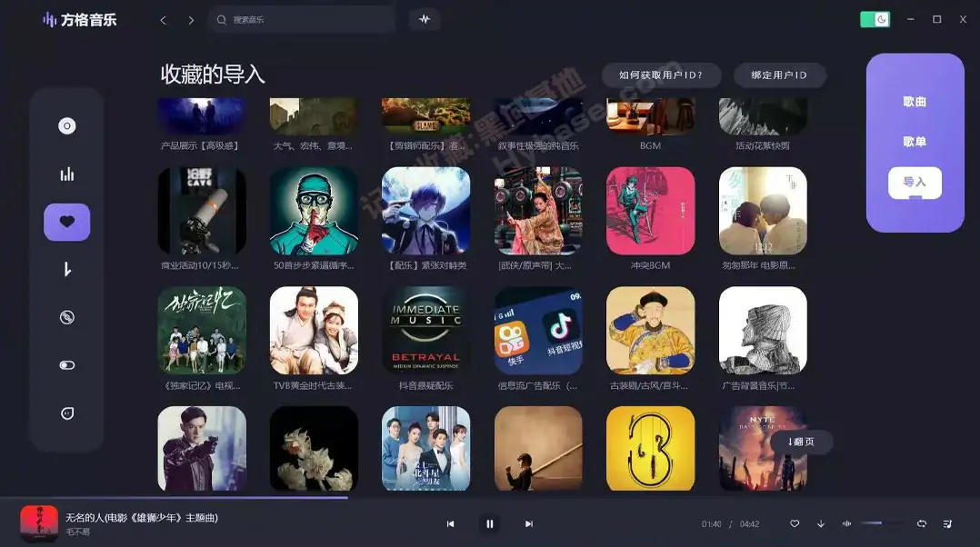Open the vinyl record sidebar icon
Image resolution: width=980 pixels, height=547 pixels.
(67, 317)
